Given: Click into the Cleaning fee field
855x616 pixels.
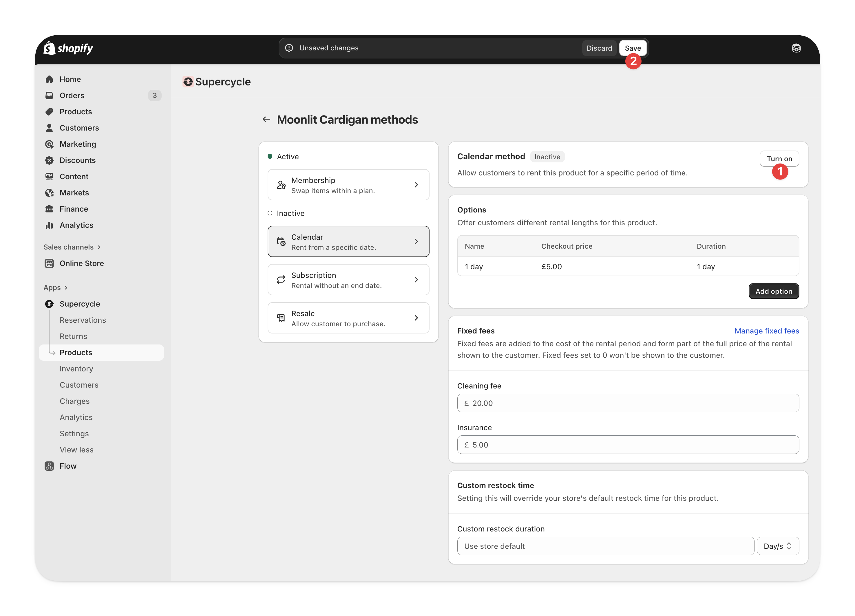Looking at the screenshot, I should pyautogui.click(x=628, y=403).
